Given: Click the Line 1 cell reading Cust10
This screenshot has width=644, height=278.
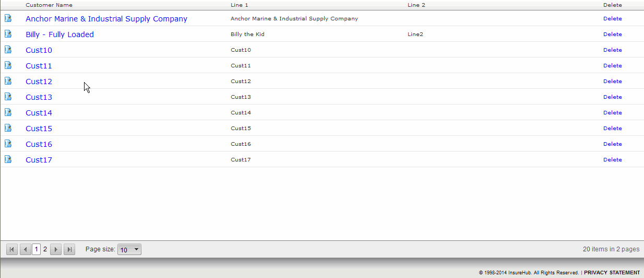Looking at the screenshot, I should [x=241, y=50].
